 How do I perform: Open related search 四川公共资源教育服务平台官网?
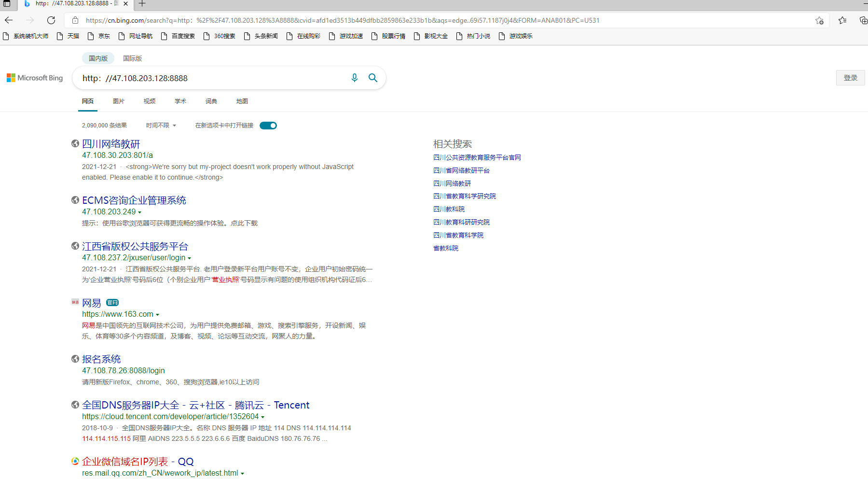pos(477,157)
